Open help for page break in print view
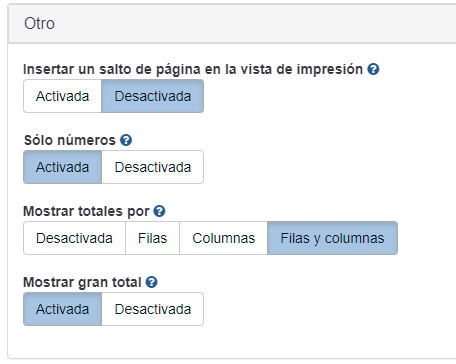 373,69
